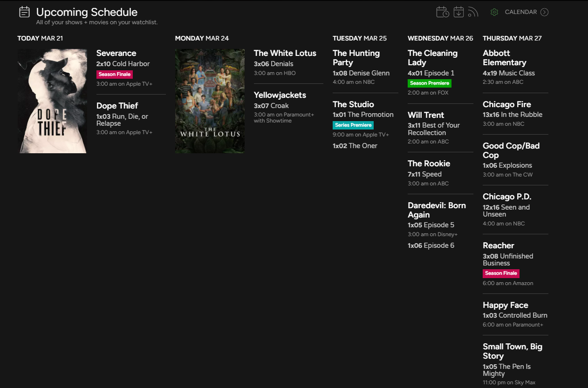588x388 pixels.
Task: Open the Abbott Elementary show title
Action: [505, 58]
